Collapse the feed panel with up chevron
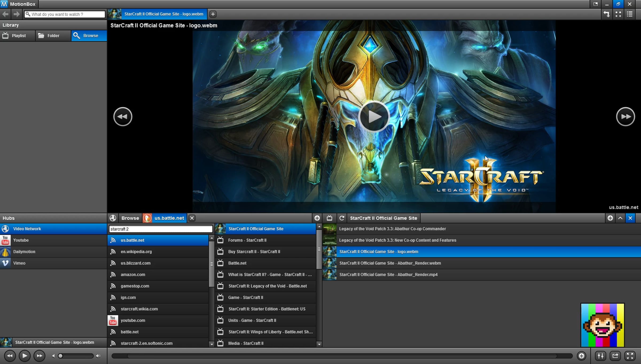641x364 pixels. tap(620, 218)
